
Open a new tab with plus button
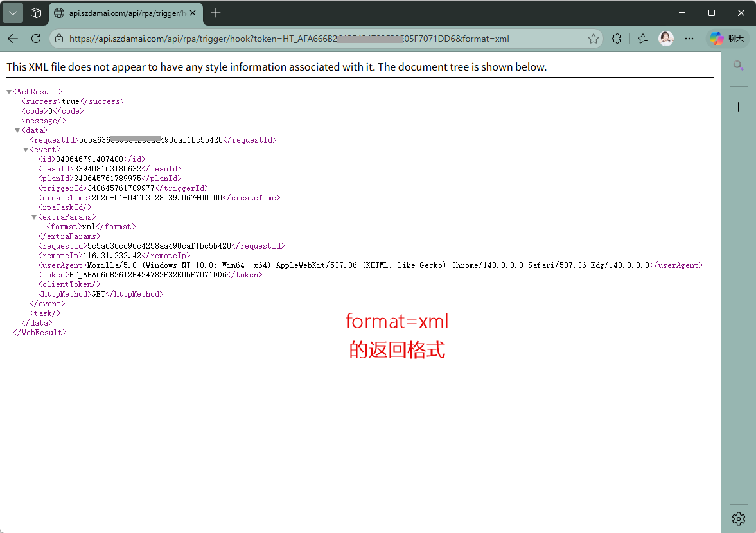point(216,13)
